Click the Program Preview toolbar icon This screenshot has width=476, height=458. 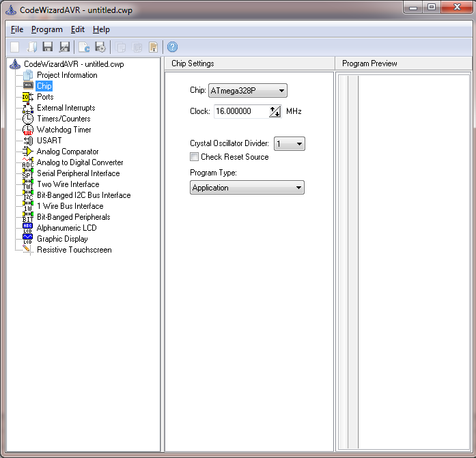point(84,47)
